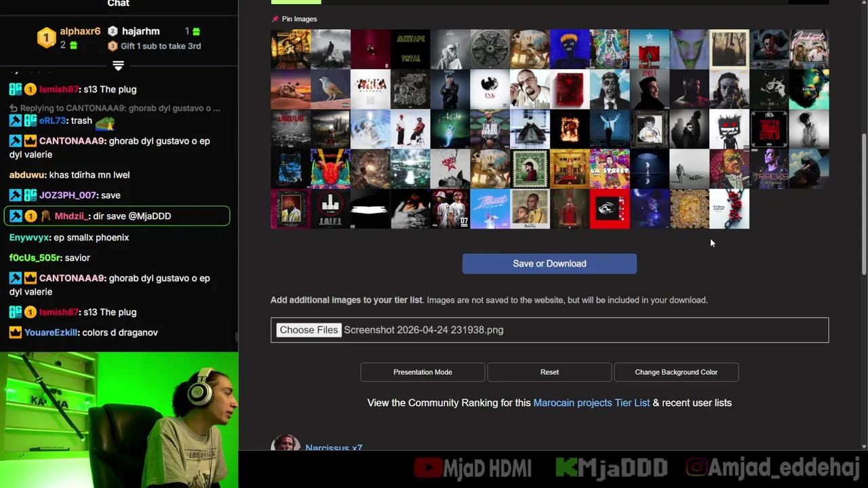
Task: Pick the blue Illicit album cover
Action: (490, 209)
